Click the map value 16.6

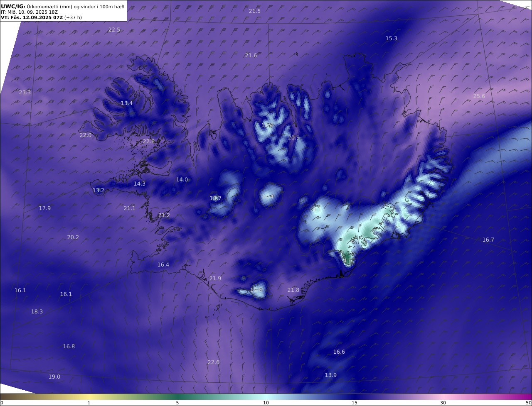coord(339,352)
